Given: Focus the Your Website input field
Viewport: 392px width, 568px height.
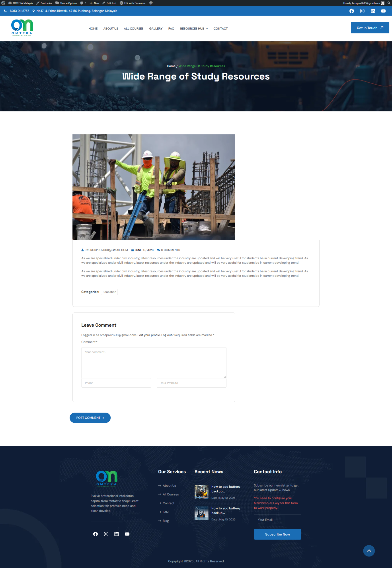Looking at the screenshot, I should click(x=192, y=383).
